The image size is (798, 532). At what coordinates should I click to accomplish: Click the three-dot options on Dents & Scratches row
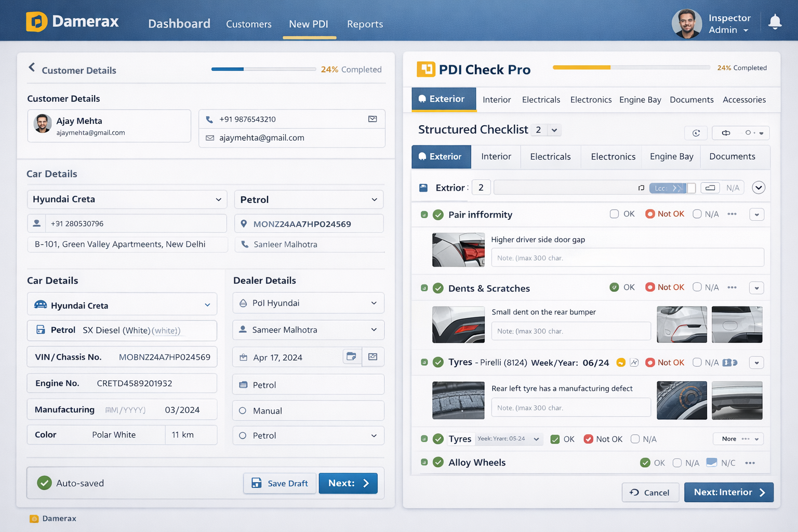(x=732, y=287)
